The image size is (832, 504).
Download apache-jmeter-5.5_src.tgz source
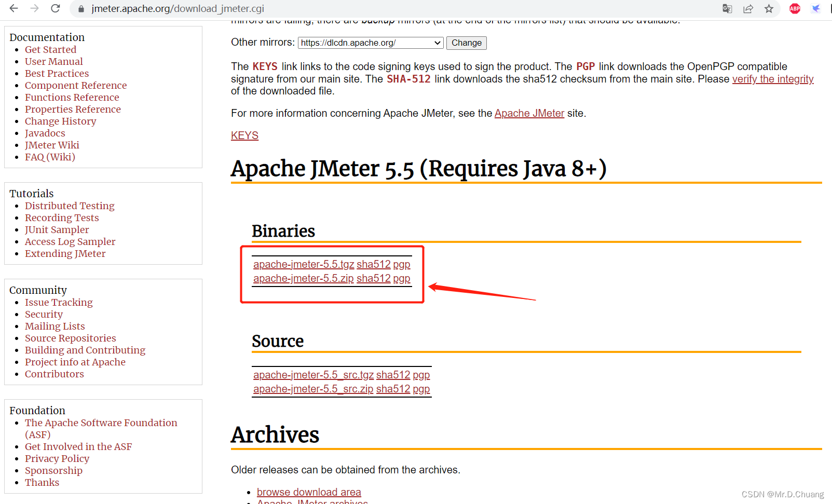coord(313,375)
